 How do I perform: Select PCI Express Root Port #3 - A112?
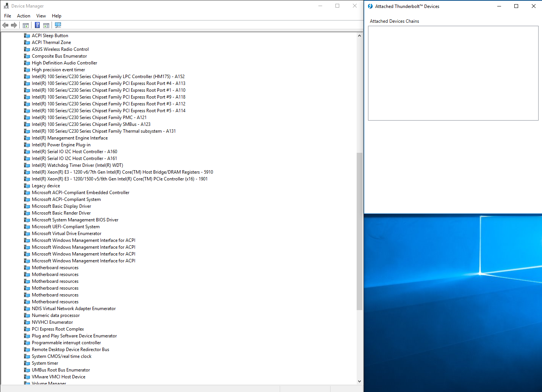108,104
